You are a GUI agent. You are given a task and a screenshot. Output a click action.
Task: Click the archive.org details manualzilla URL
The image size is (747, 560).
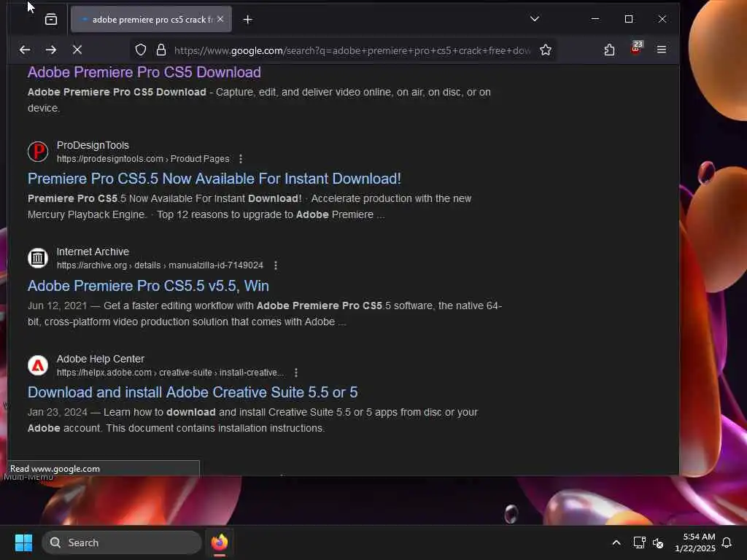160,265
